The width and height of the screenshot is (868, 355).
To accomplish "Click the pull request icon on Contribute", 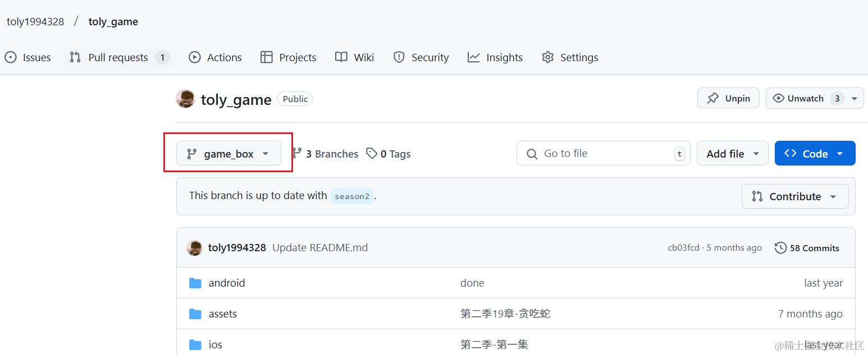I will tap(757, 196).
